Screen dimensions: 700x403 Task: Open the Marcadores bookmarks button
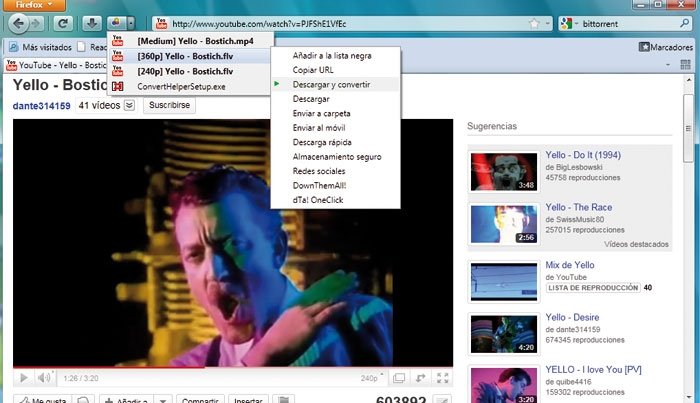click(x=666, y=47)
